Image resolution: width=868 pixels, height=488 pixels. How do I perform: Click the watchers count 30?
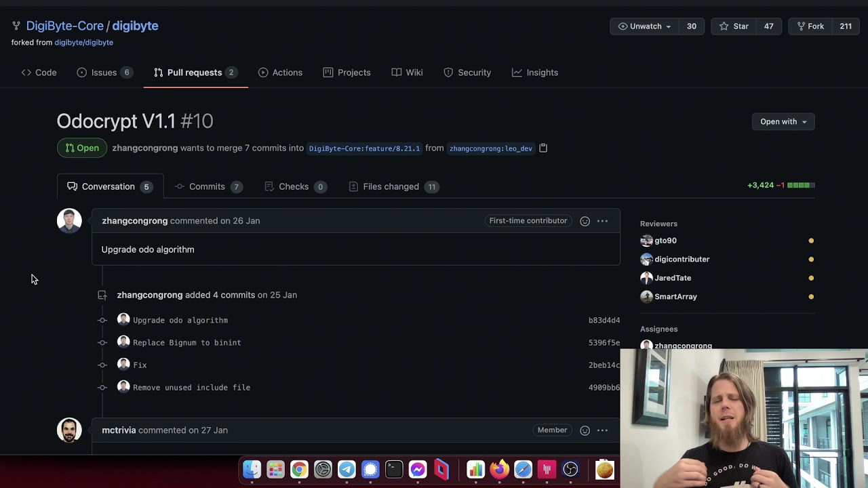pyautogui.click(x=691, y=26)
